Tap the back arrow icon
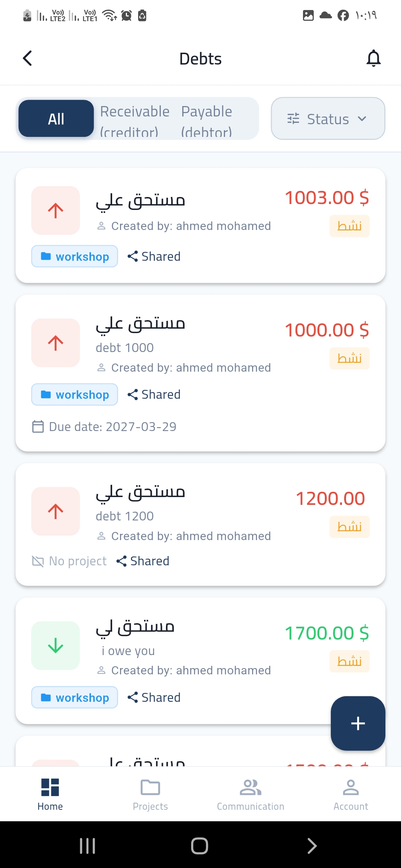 coord(27,58)
